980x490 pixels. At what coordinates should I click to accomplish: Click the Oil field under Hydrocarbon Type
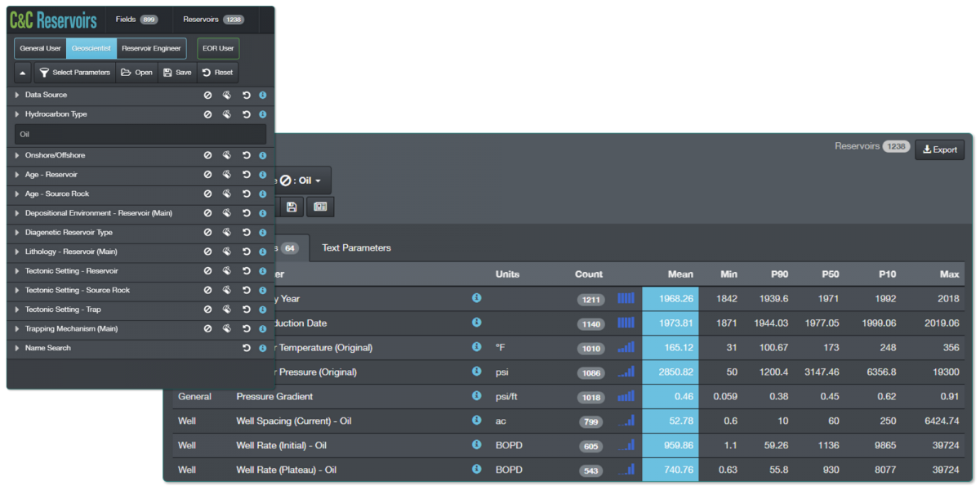pyautogui.click(x=140, y=134)
